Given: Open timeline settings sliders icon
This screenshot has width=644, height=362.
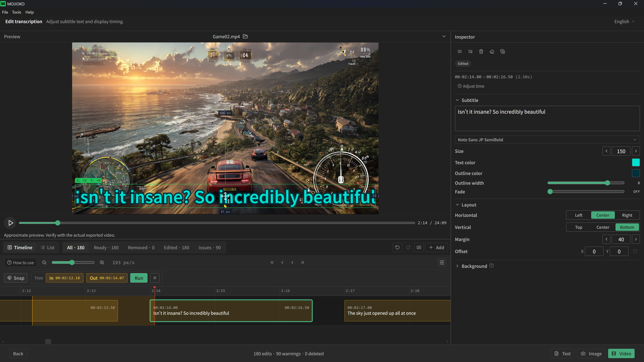Looking at the screenshot, I should (x=442, y=262).
